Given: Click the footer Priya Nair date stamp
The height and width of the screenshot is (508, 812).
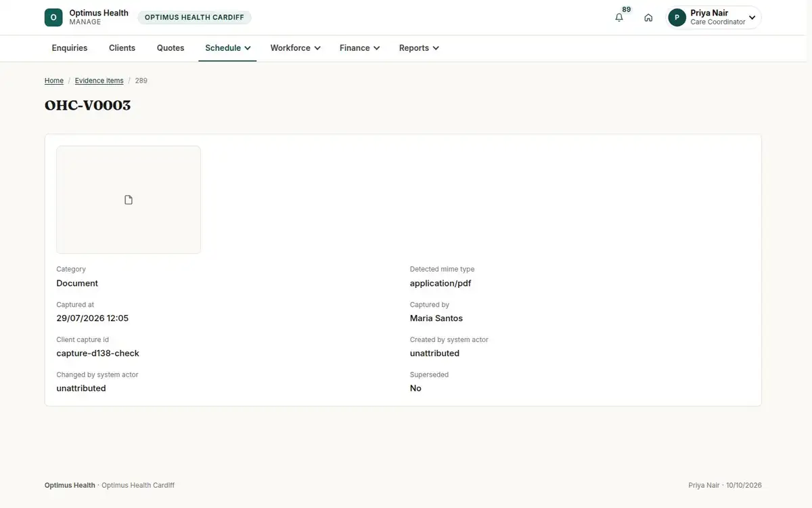Looking at the screenshot, I should point(725,486).
